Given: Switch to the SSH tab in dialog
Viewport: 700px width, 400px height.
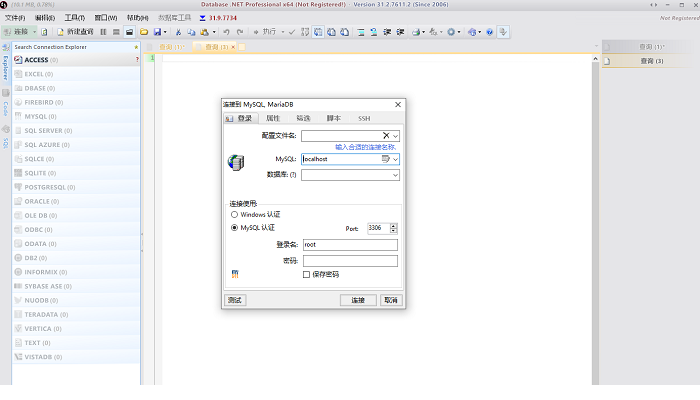Looking at the screenshot, I should 364,118.
